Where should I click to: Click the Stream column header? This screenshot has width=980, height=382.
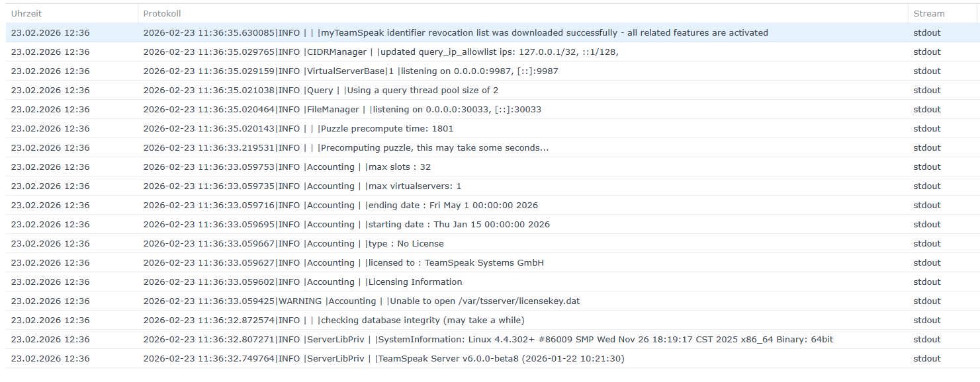(929, 13)
